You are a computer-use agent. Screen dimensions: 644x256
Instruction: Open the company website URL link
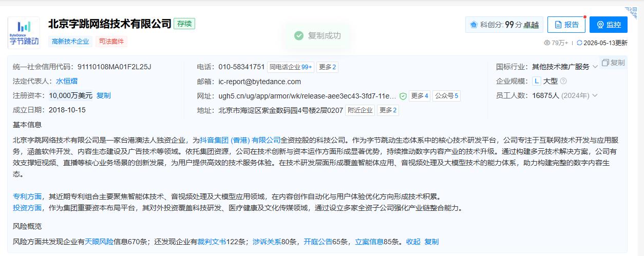(x=307, y=96)
